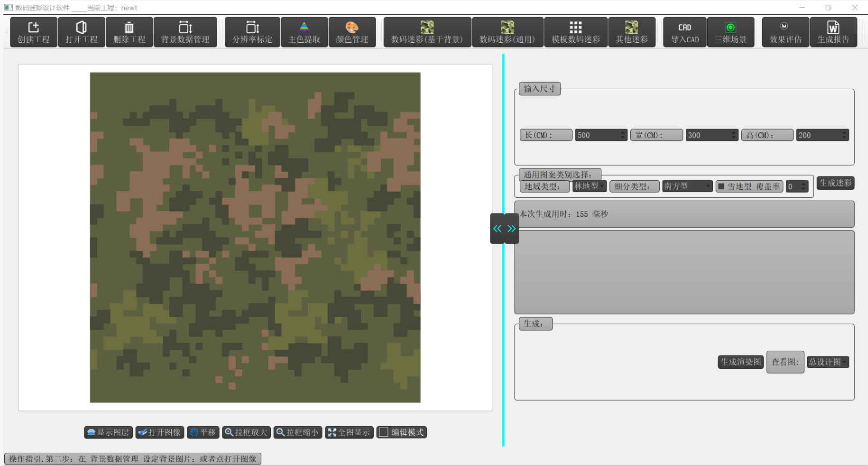Select 数码迷彩(通用) tool
This screenshot has height=466, width=868.
508,32
